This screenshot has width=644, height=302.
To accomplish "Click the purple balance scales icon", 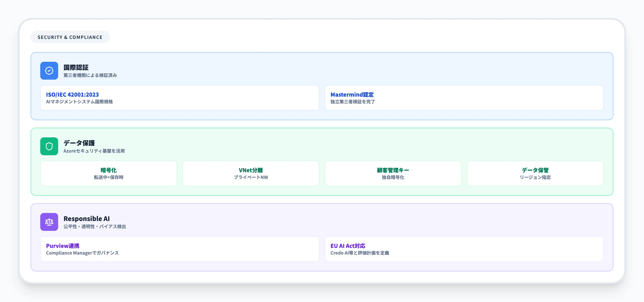I will (49, 222).
